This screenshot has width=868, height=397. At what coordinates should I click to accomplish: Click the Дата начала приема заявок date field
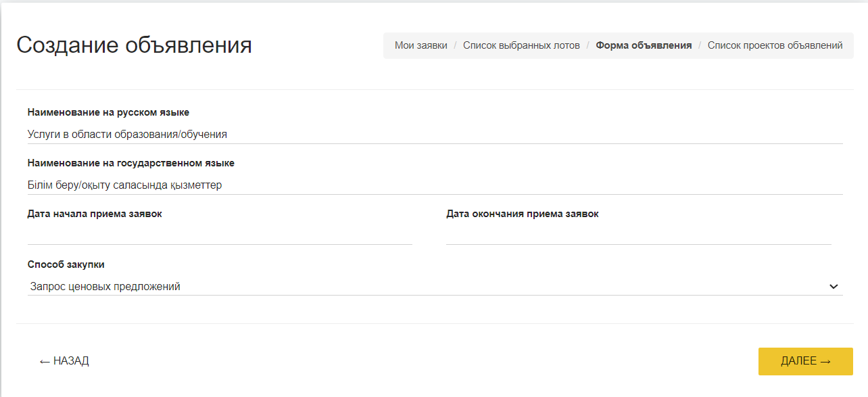point(220,235)
